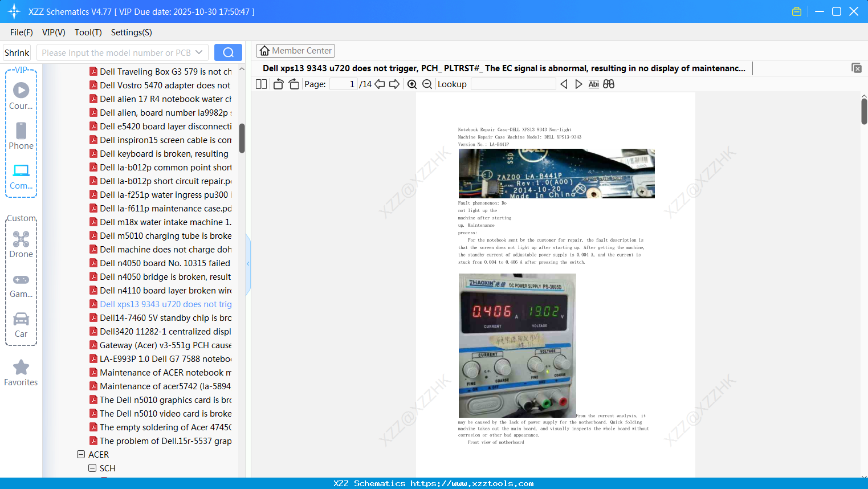Open the Car category
The image size is (868, 489).
pyautogui.click(x=21, y=325)
